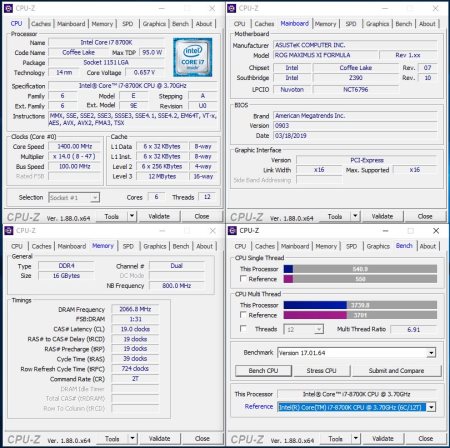Screen dimensions: 450x448
Task: Click the CPU-Z app icon in the top-left CPU window
Action: (x=8, y=8)
